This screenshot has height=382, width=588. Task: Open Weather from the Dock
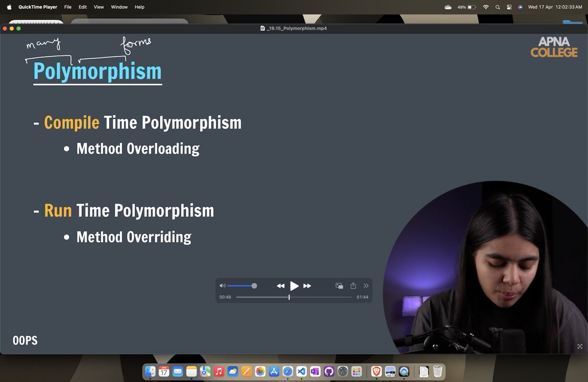click(233, 371)
